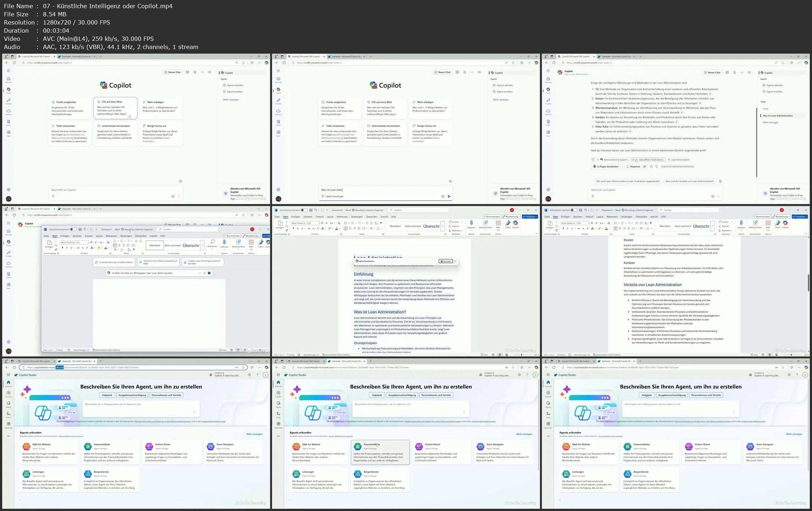Frame 3: click share icon right of Kopieren
812x511 pixels.
pos(645,167)
